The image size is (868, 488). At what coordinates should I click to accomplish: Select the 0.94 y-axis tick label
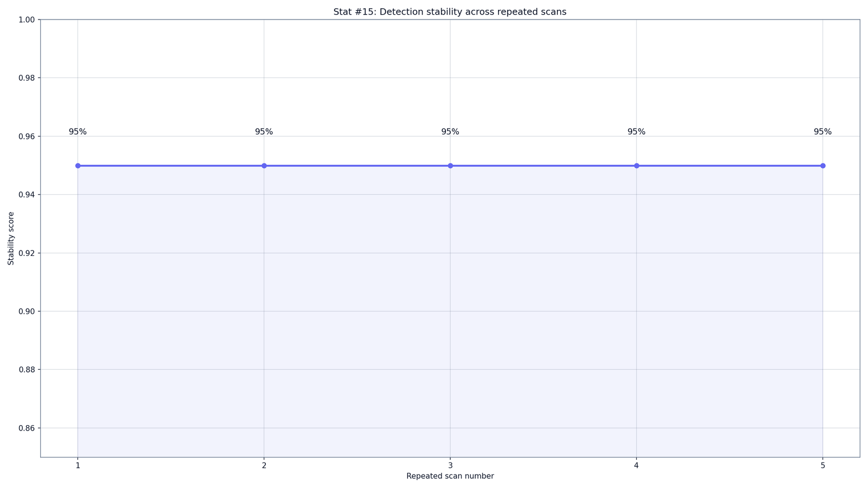[x=27, y=195]
